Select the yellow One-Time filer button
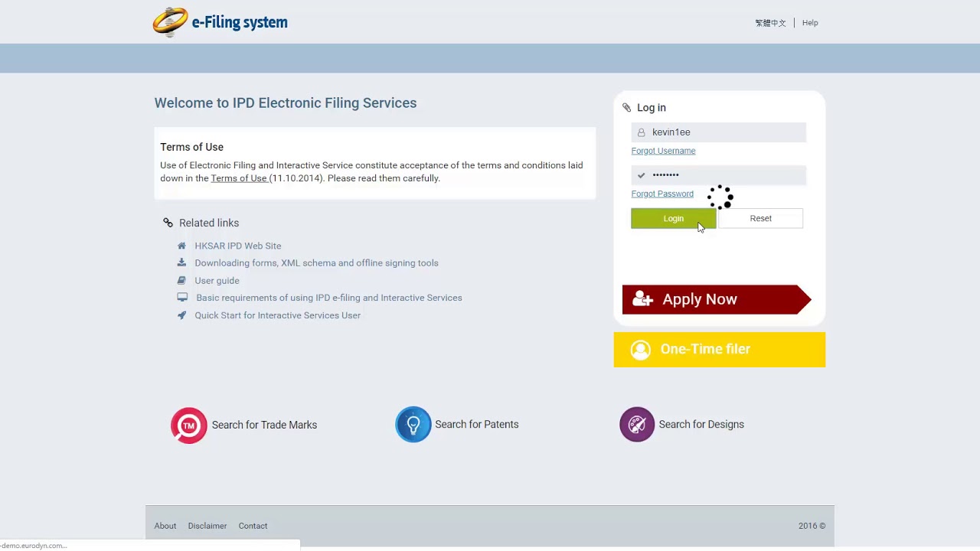The height and width of the screenshot is (551, 980). point(720,350)
